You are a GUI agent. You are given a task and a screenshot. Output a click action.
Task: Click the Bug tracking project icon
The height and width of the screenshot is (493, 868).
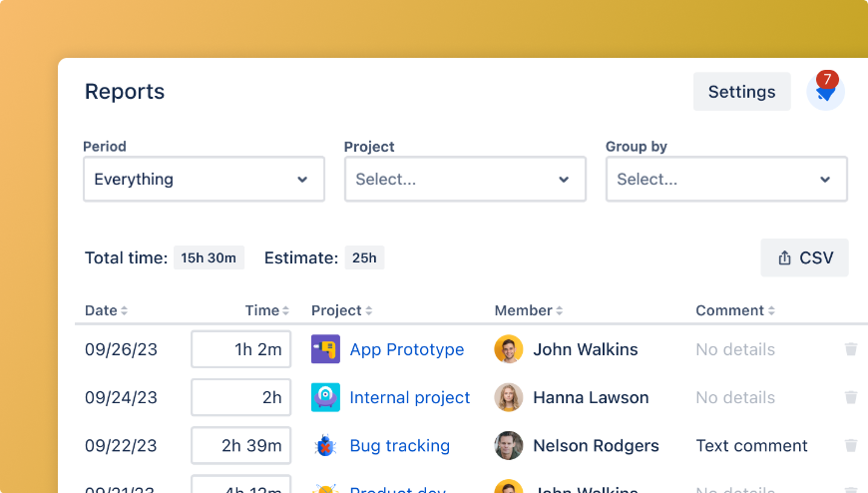click(325, 445)
